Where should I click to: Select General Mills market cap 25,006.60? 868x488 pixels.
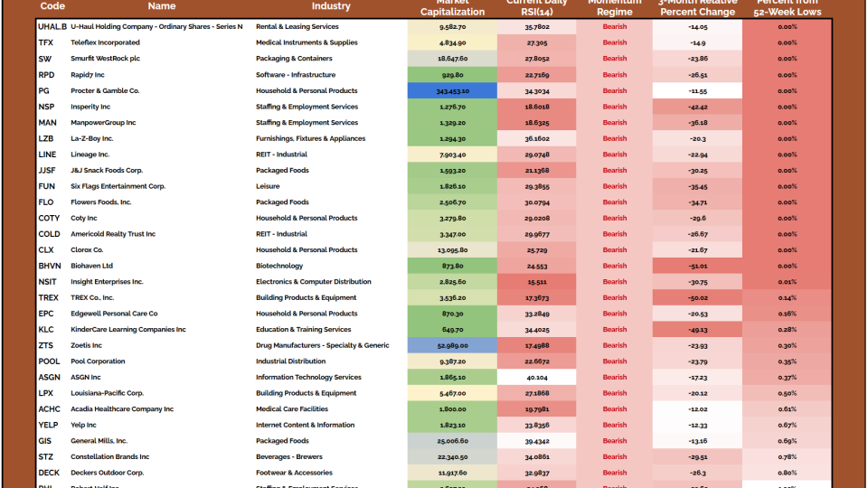pyautogui.click(x=452, y=441)
